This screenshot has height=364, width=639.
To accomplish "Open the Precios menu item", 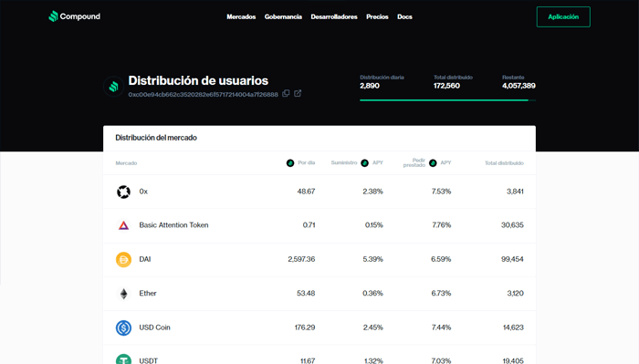I will point(377,16).
